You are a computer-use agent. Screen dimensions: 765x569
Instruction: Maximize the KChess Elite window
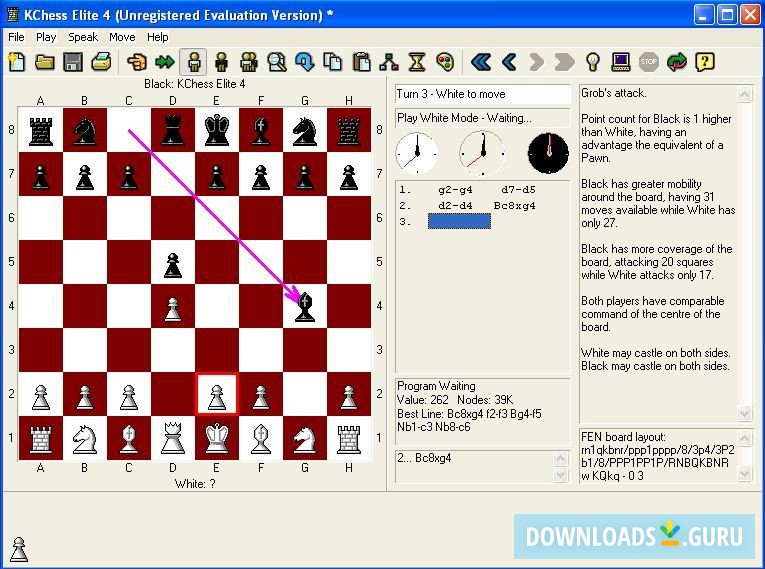click(727, 15)
